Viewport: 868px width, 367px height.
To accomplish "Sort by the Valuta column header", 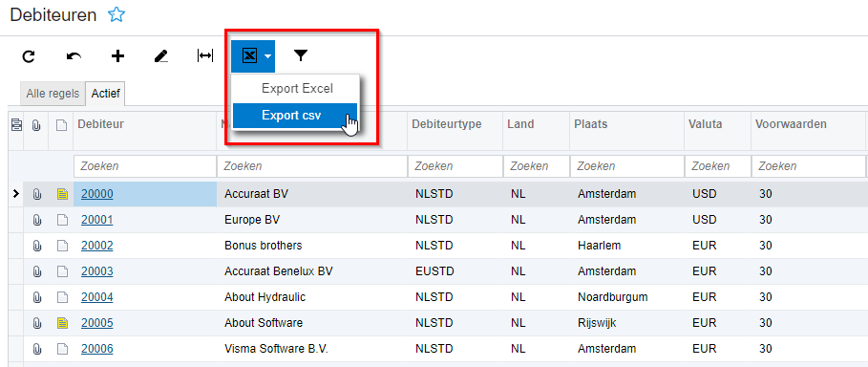I will tap(706, 124).
